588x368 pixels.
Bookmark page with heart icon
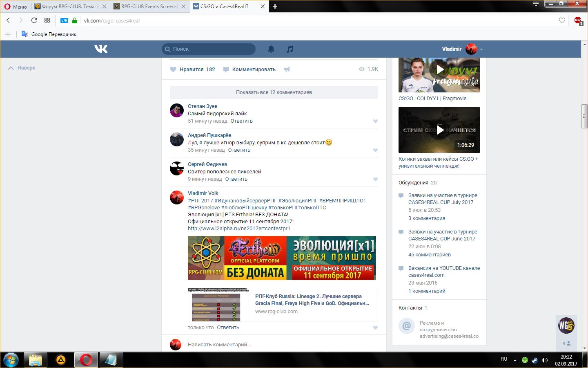click(562, 20)
